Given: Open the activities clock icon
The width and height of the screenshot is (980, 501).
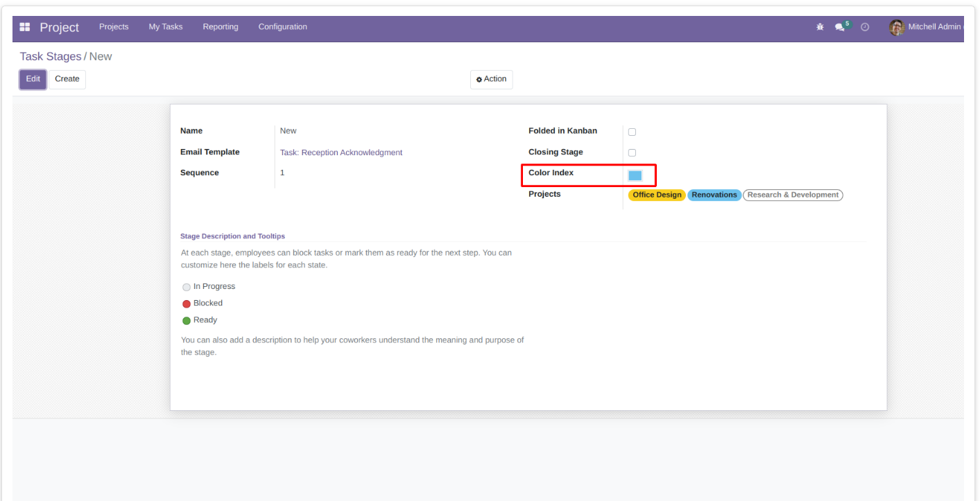Looking at the screenshot, I should coord(865,27).
